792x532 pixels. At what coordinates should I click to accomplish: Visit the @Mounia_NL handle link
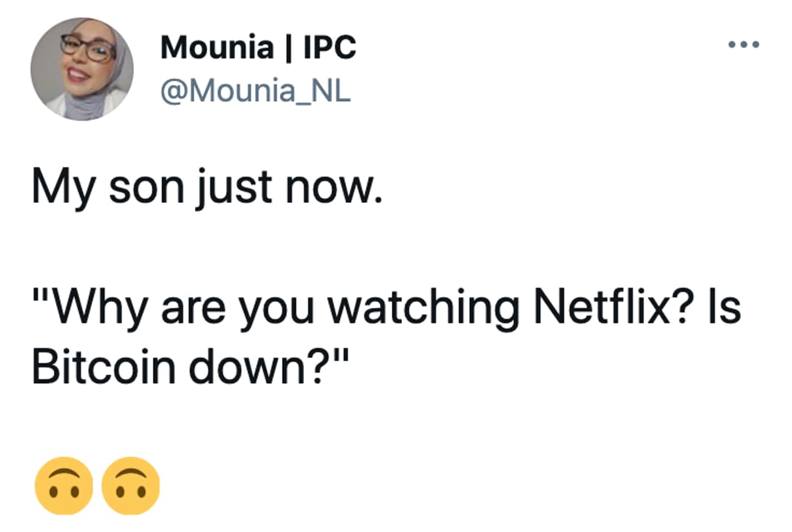[x=255, y=92]
